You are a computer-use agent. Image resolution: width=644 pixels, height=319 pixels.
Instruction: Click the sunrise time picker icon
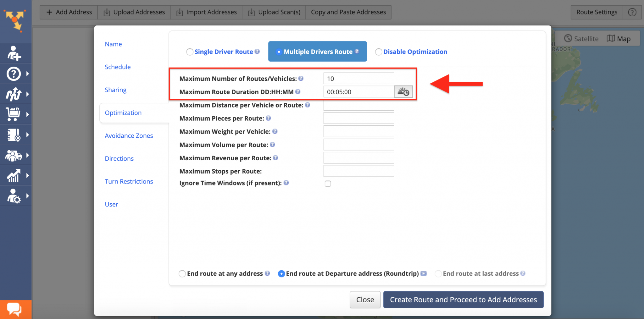click(x=404, y=91)
